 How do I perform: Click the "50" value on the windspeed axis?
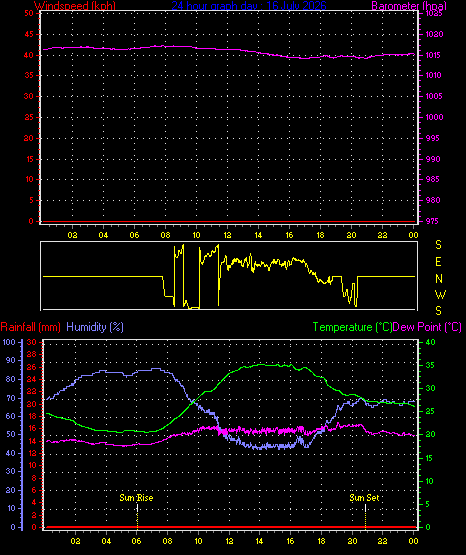click(29, 13)
